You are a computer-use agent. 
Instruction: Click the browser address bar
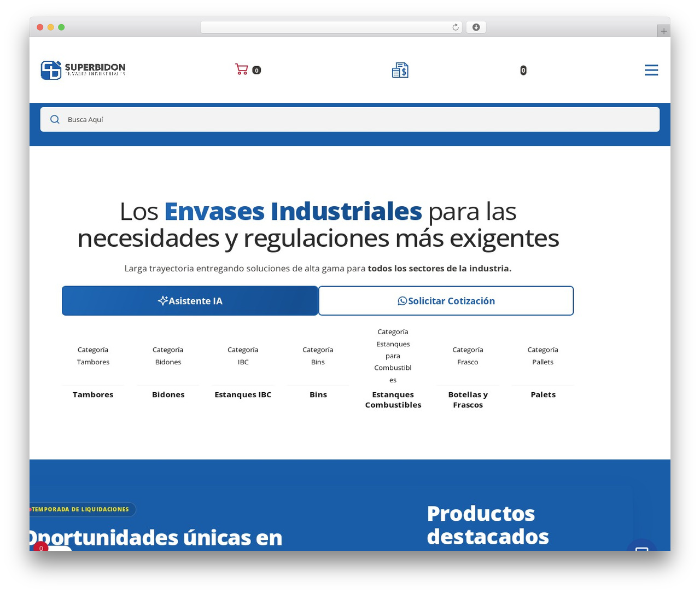(x=331, y=27)
